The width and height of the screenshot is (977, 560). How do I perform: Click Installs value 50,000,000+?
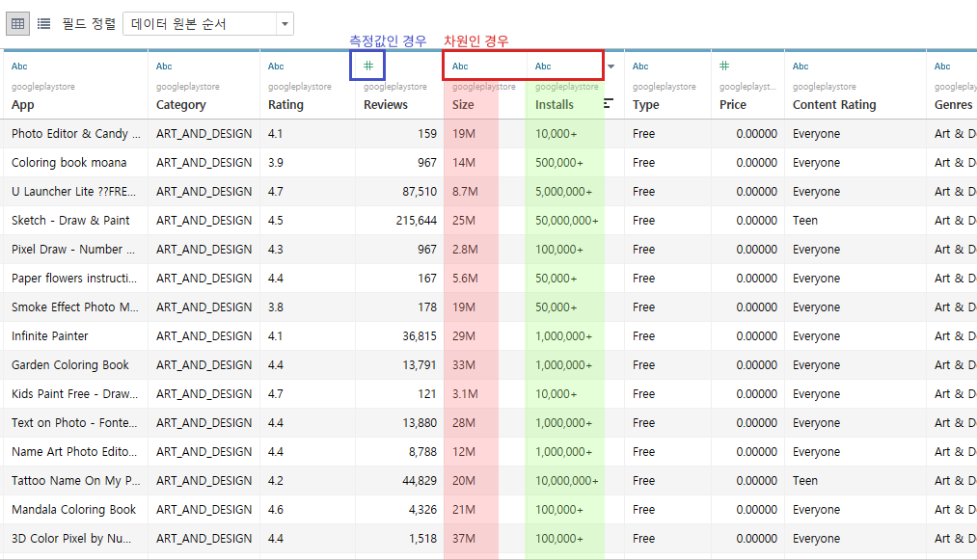566,220
